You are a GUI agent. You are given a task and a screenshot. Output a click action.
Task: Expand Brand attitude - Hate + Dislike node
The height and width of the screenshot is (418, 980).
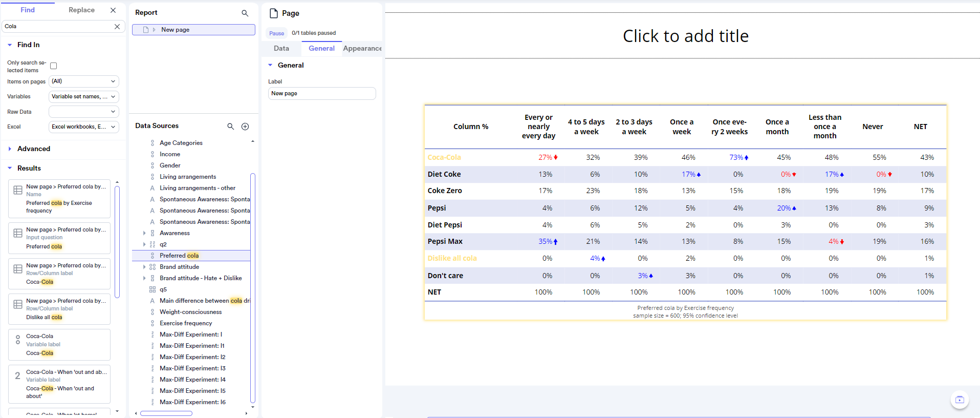(144, 278)
